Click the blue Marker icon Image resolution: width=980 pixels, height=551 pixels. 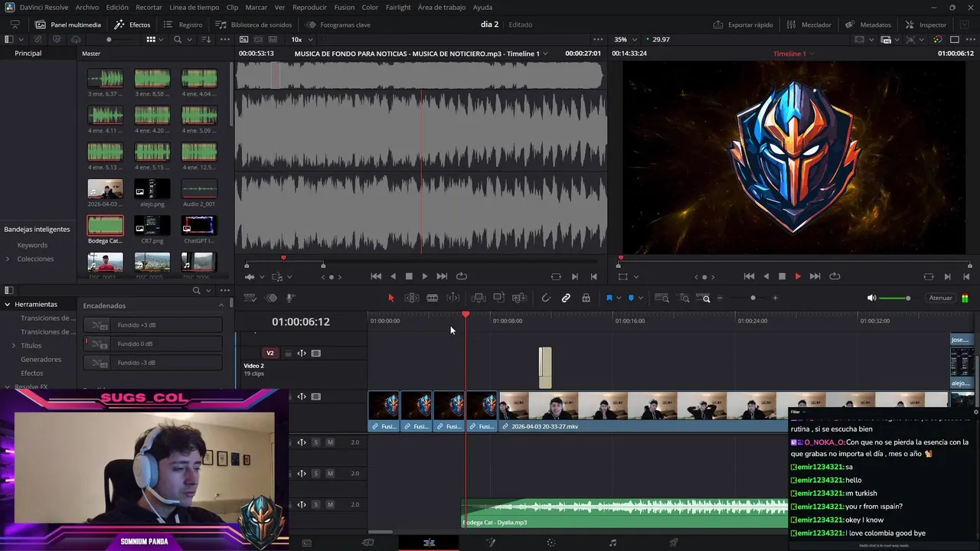(631, 298)
